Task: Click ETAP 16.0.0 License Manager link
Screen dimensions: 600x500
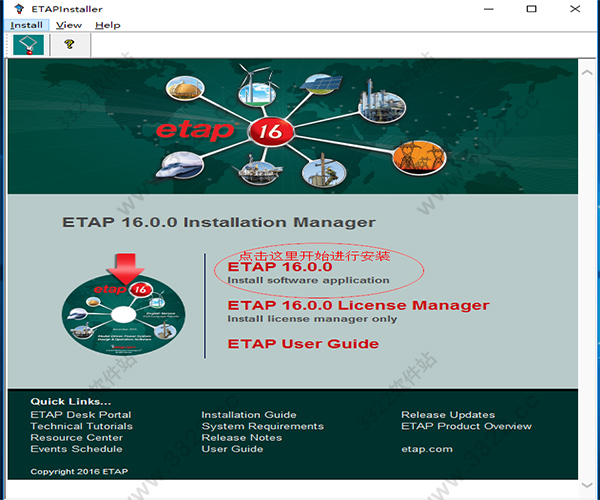Action: [x=358, y=305]
